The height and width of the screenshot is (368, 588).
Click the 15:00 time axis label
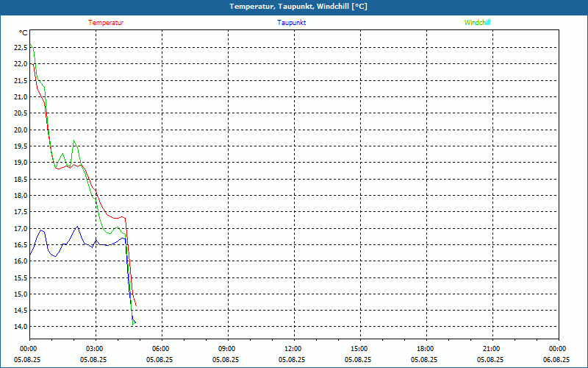pyautogui.click(x=359, y=349)
